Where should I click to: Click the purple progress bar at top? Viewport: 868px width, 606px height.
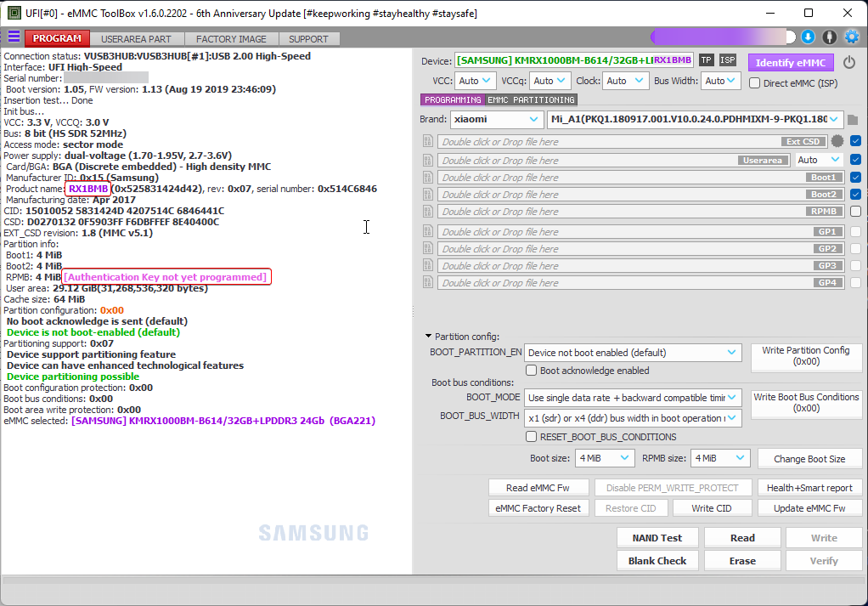coord(723,37)
